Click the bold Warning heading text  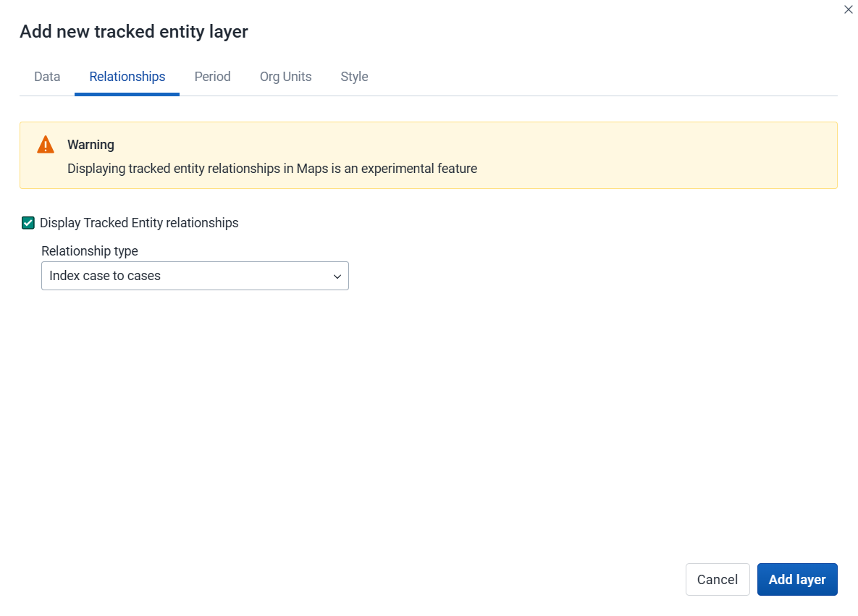point(91,145)
